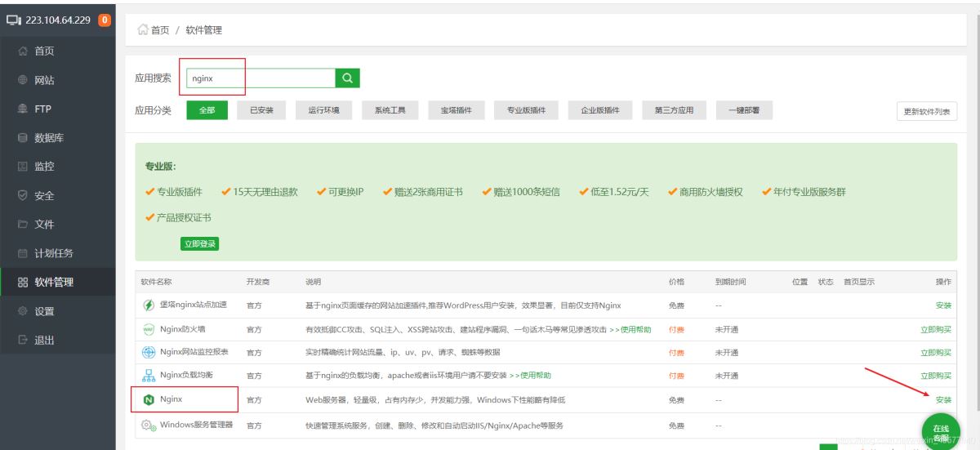Image resolution: width=980 pixels, height=450 pixels.
Task: Click the Nginx负载均衡 icon
Action: [149, 376]
